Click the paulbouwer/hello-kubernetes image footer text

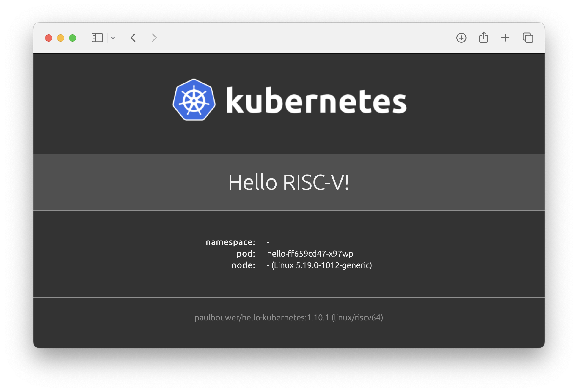pos(288,317)
